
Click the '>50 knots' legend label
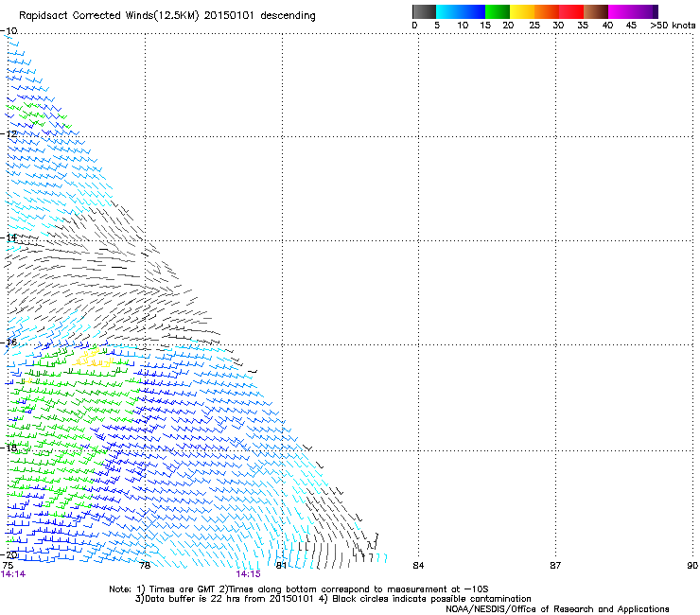coord(673,25)
